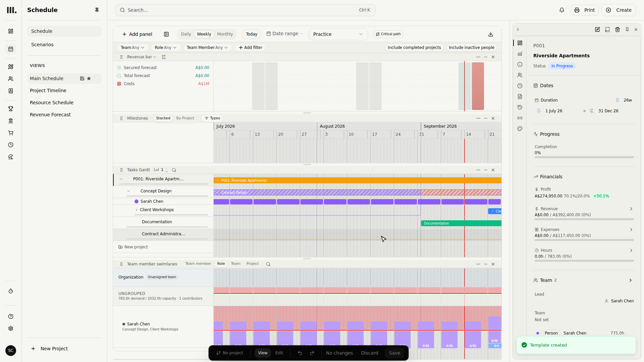The width and height of the screenshot is (644, 362).
Task: Delete the project with the trash icon
Action: tap(618, 29)
